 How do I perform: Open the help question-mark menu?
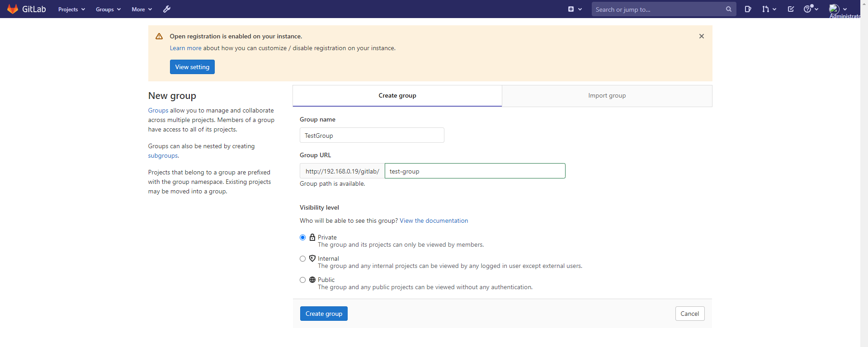pyautogui.click(x=811, y=9)
